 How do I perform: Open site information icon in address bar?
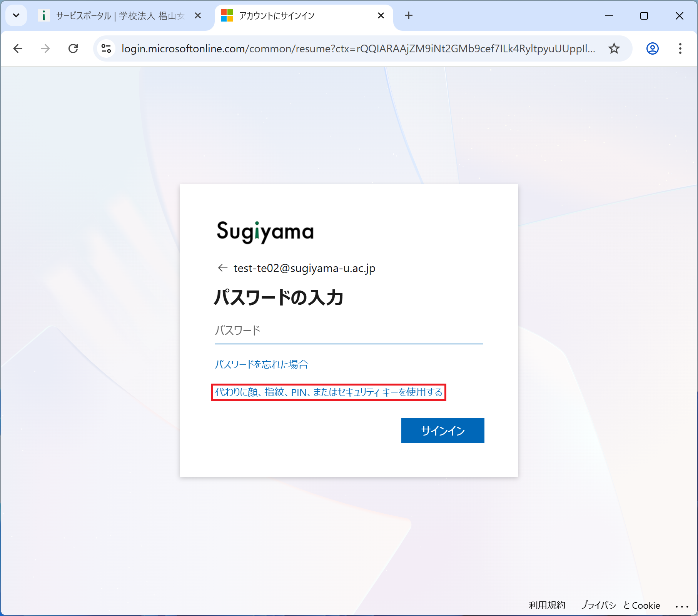[x=106, y=48]
